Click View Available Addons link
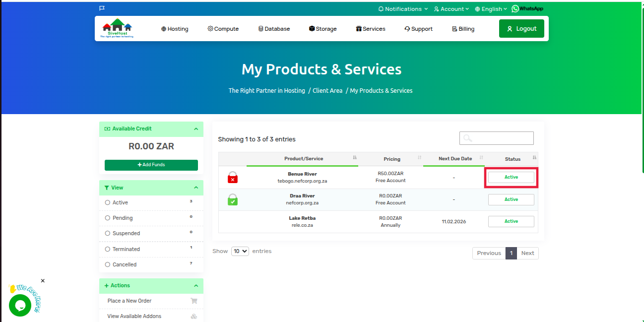 [134, 316]
